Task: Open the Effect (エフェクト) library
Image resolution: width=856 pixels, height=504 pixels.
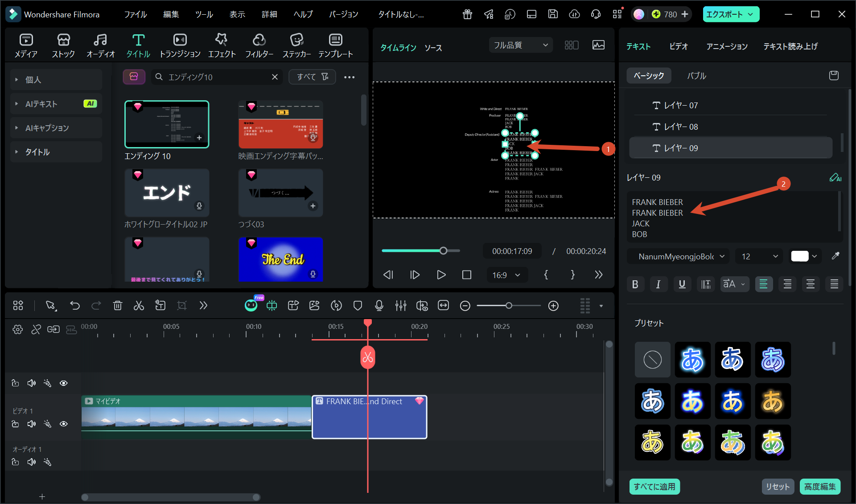Action: pyautogui.click(x=222, y=46)
